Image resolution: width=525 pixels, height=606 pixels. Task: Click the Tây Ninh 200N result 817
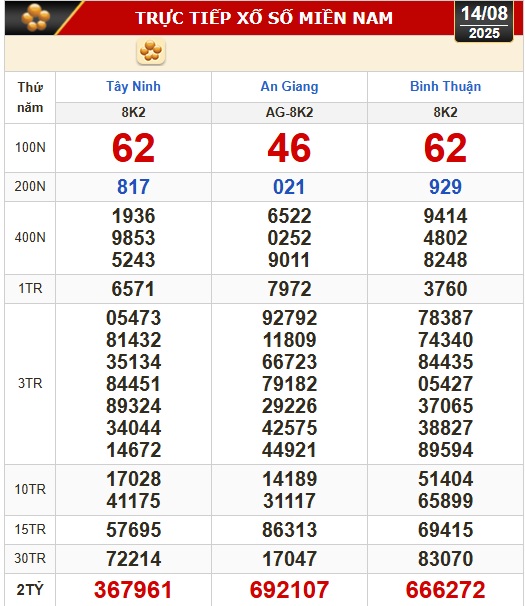coord(133,187)
